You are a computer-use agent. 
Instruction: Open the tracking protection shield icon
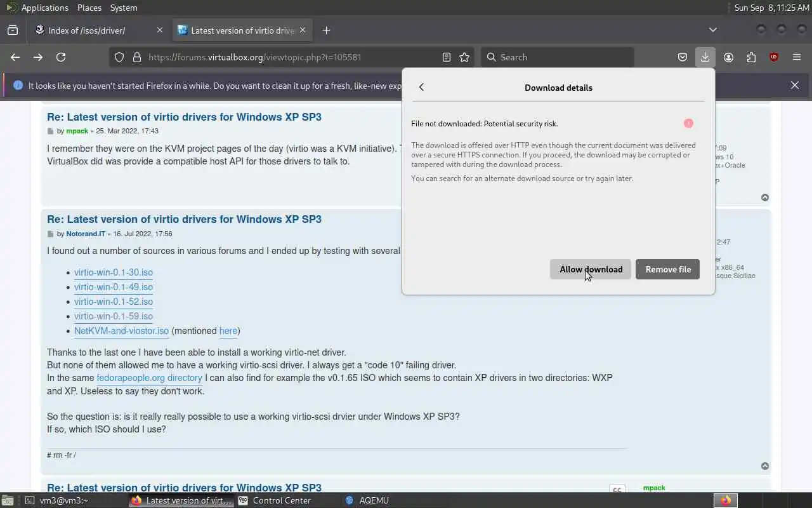[119, 57]
